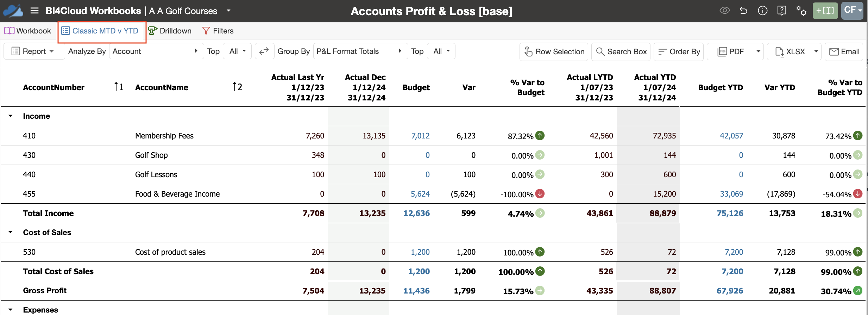Viewport: 868px width, 315px height.
Task: Click Food & Beverage % Var YTD red arrow
Action: tap(858, 193)
